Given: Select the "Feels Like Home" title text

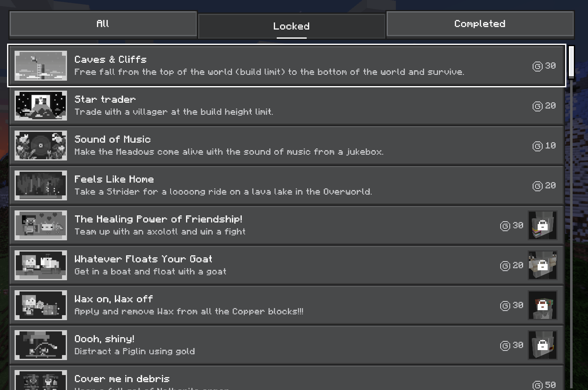Looking at the screenshot, I should coord(114,179).
